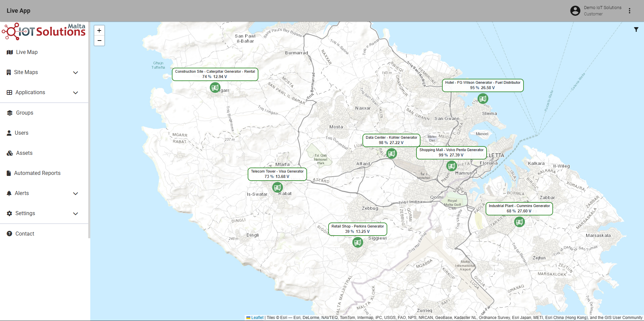Expand the Alerts chevron
This screenshot has height=321, width=644.
coord(76,193)
